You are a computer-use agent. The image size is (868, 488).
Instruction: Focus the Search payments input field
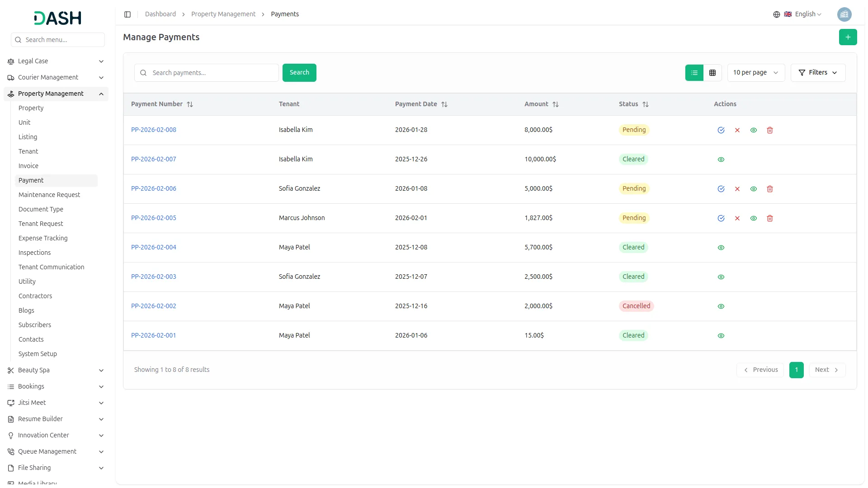207,73
